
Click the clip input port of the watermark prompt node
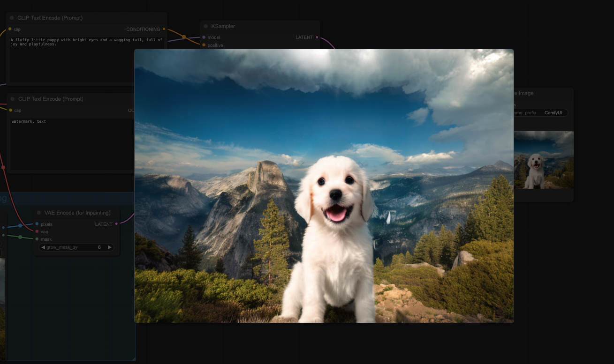pyautogui.click(x=11, y=110)
